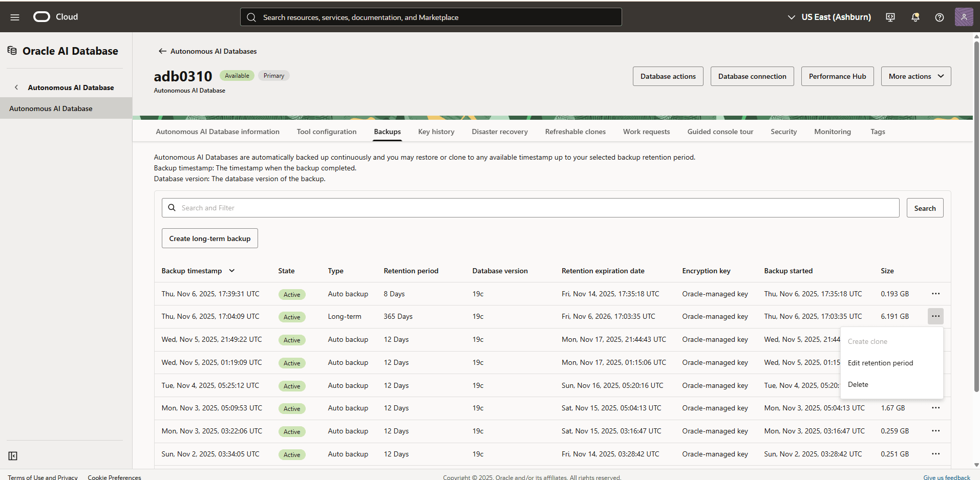Toggle Backup timestamp sort order
The image size is (980, 480).
pos(232,270)
